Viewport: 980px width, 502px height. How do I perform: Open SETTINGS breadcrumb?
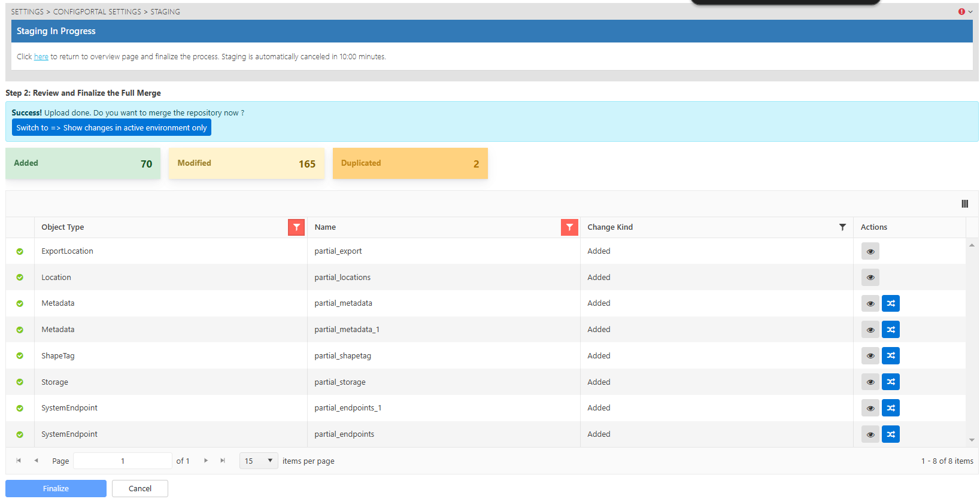coord(28,12)
